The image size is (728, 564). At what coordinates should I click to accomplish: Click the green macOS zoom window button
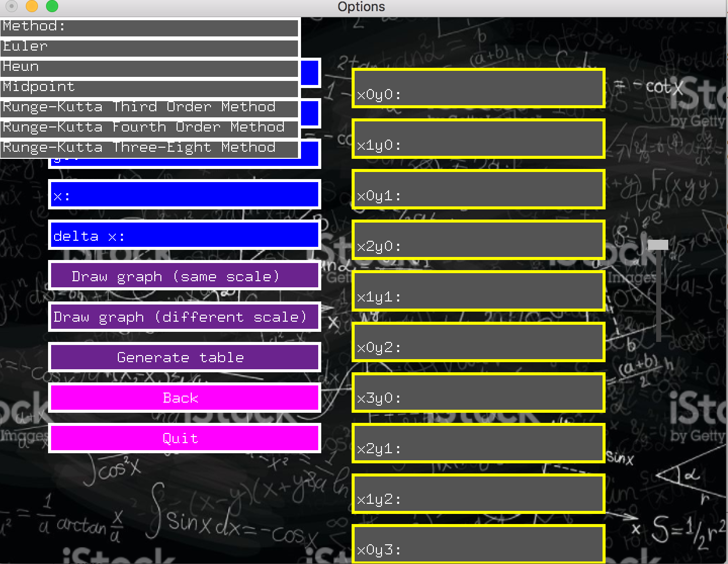[x=52, y=6]
